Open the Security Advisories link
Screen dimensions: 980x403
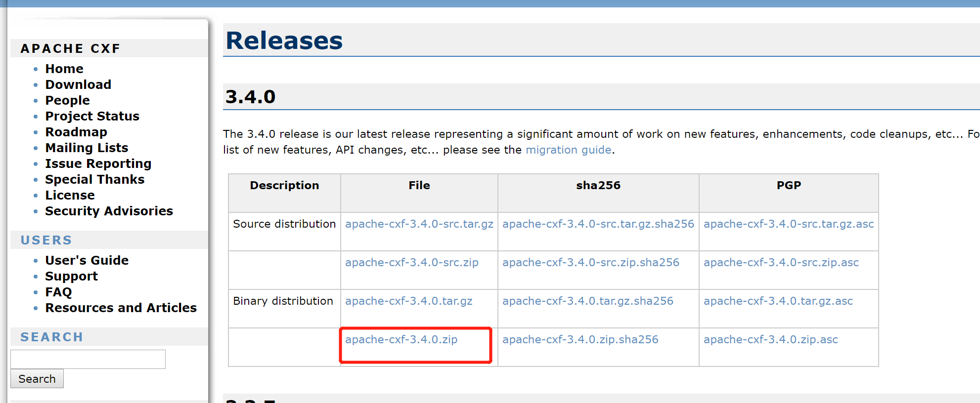point(109,211)
